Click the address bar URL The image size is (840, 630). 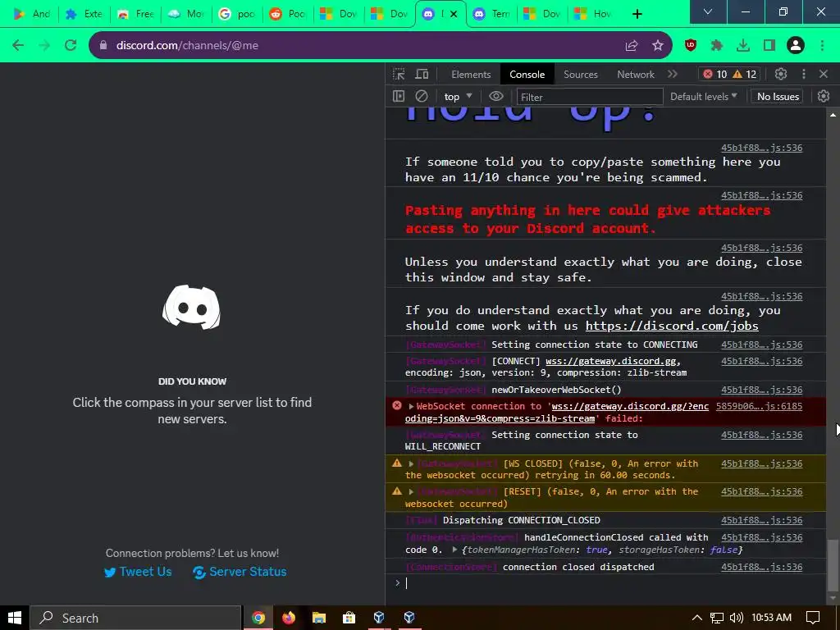click(188, 46)
